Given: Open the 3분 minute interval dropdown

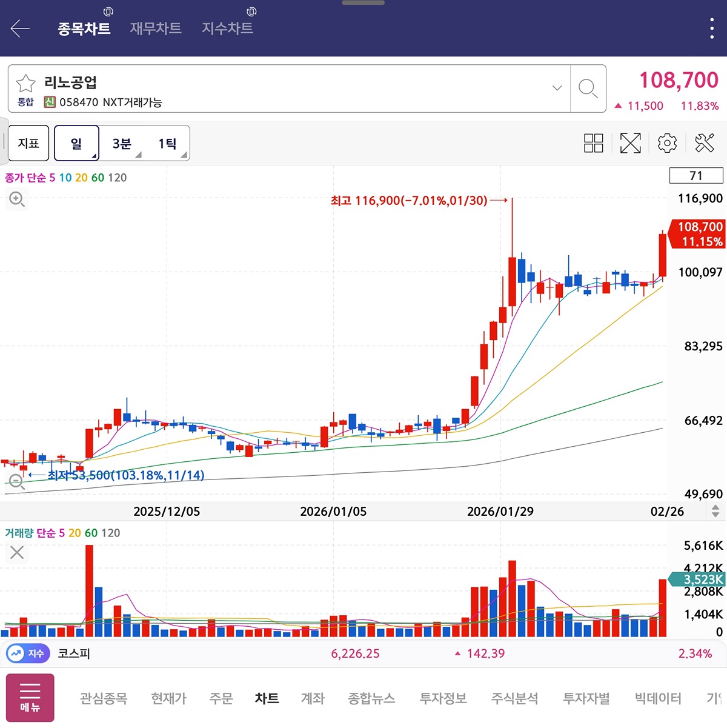Looking at the screenshot, I should 122,144.
